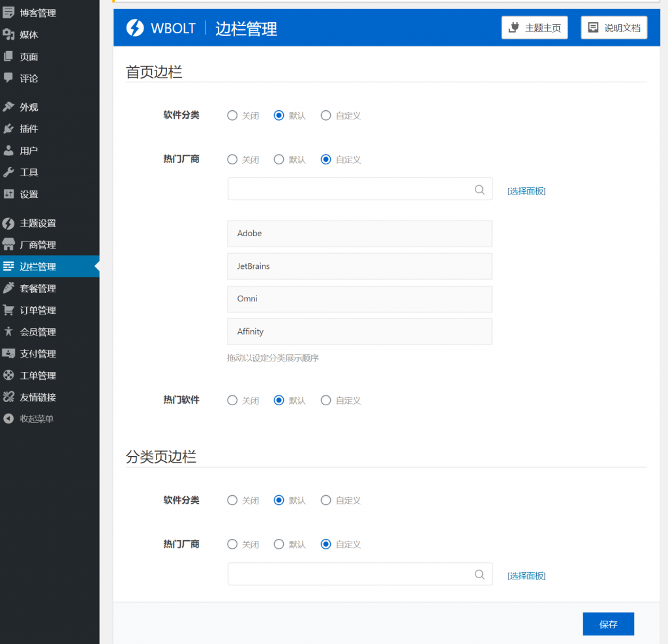Click the WBOLT lightning logo in the header
The width and height of the screenshot is (668, 644).
click(x=135, y=27)
